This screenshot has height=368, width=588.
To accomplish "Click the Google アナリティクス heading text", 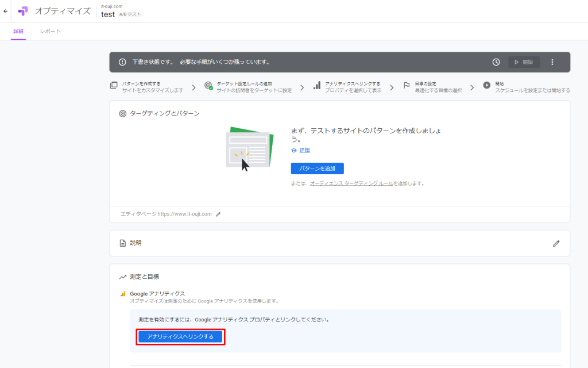I will point(157,294).
